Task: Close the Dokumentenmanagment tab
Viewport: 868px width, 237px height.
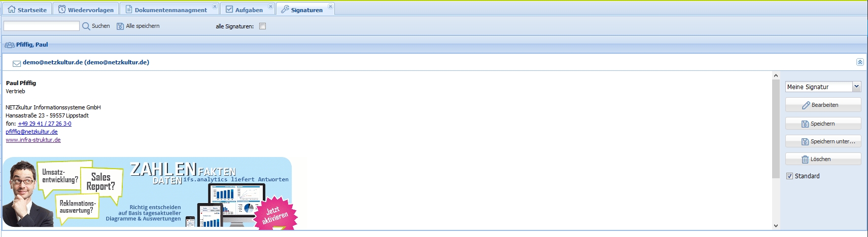Action: point(215,7)
